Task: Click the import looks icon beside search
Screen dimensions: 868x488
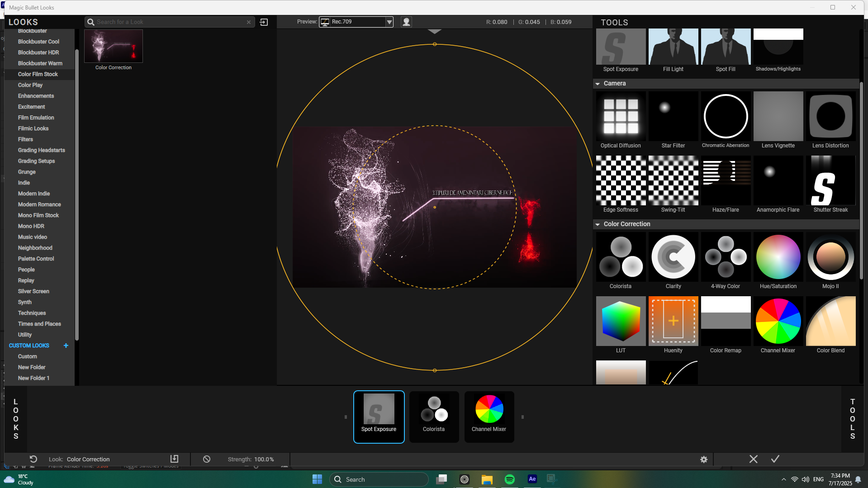Action: 264,22
